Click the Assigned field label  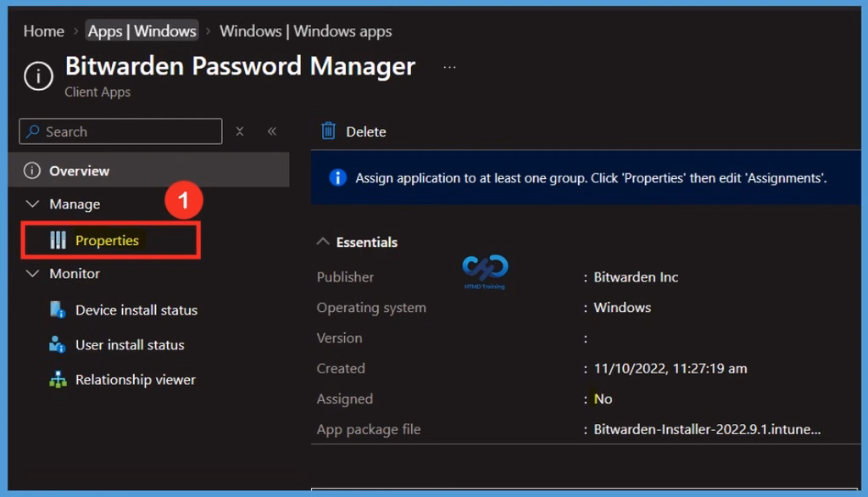point(344,399)
